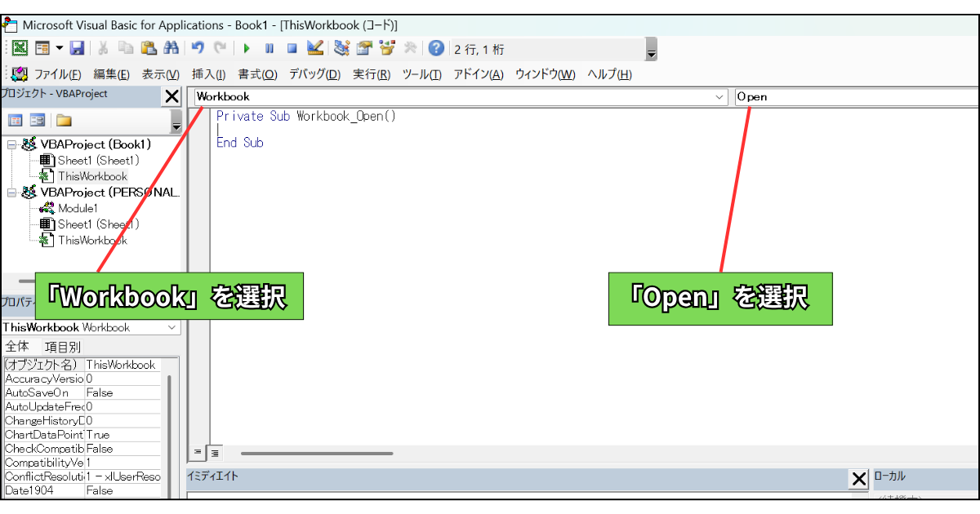
Task: Open the 書式(O) menu
Action: click(x=257, y=74)
